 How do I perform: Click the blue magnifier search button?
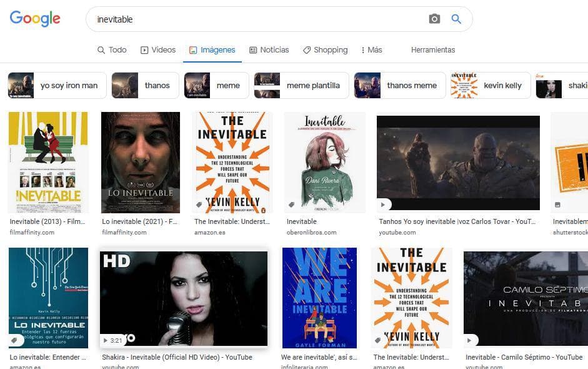[x=456, y=19]
